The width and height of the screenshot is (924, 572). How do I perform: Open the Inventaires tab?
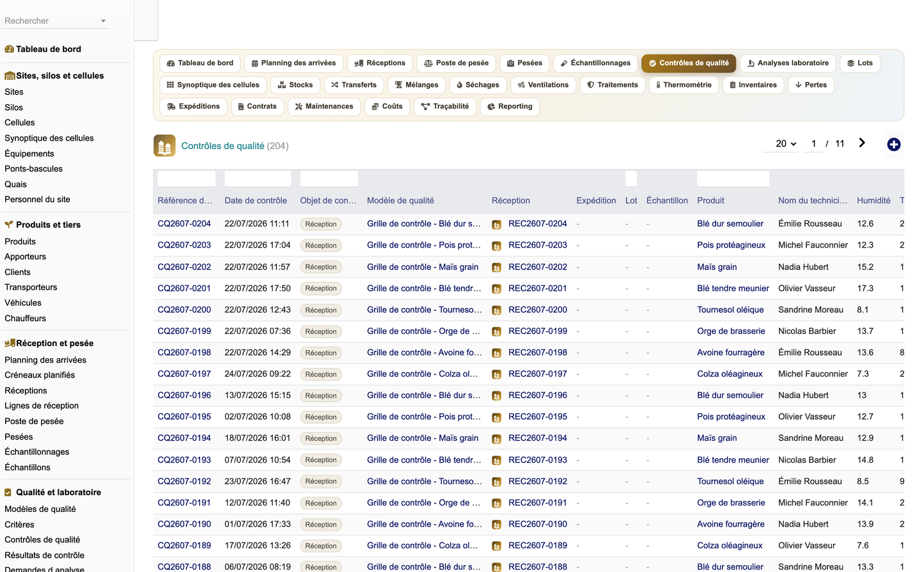click(x=753, y=85)
